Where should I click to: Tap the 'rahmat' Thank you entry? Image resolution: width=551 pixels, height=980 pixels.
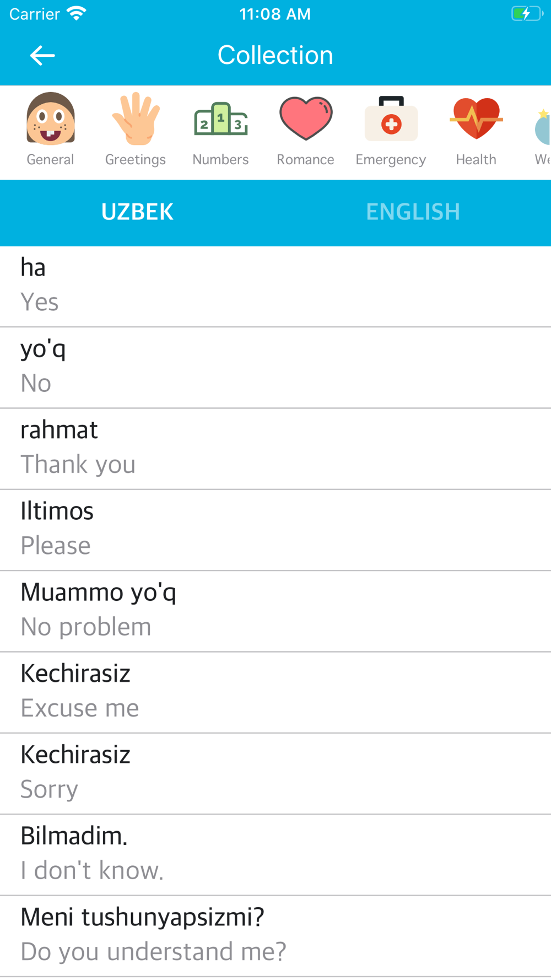pos(275,449)
